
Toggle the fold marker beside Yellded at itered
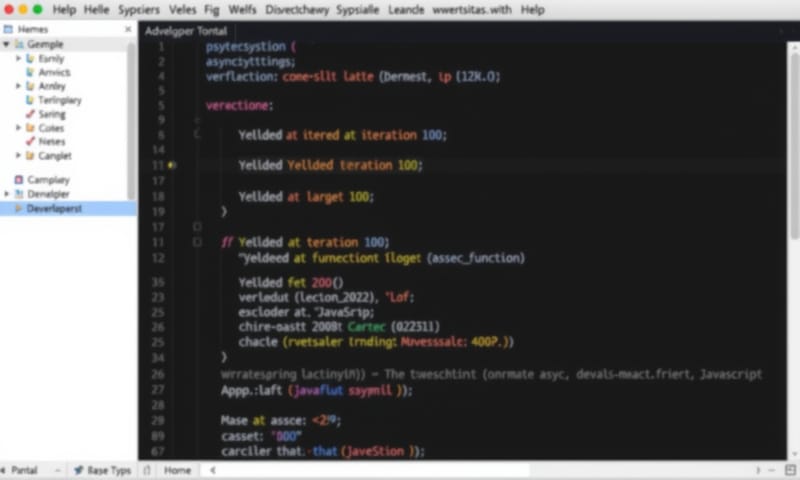click(x=197, y=135)
